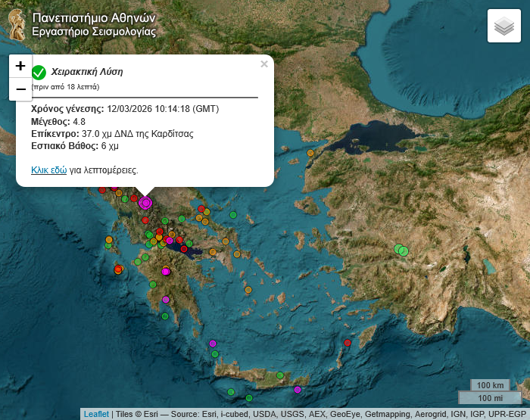Select the orange marker near the Dardanelles
The height and width of the screenshot is (420, 530).
click(310, 154)
